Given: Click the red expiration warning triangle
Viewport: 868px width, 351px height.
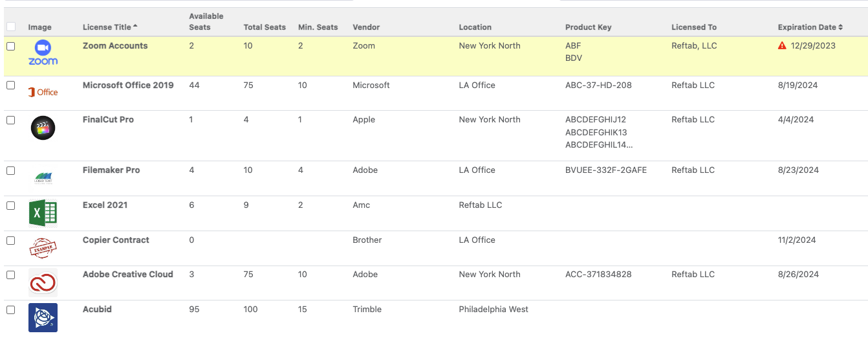Looking at the screenshot, I should tap(782, 46).
